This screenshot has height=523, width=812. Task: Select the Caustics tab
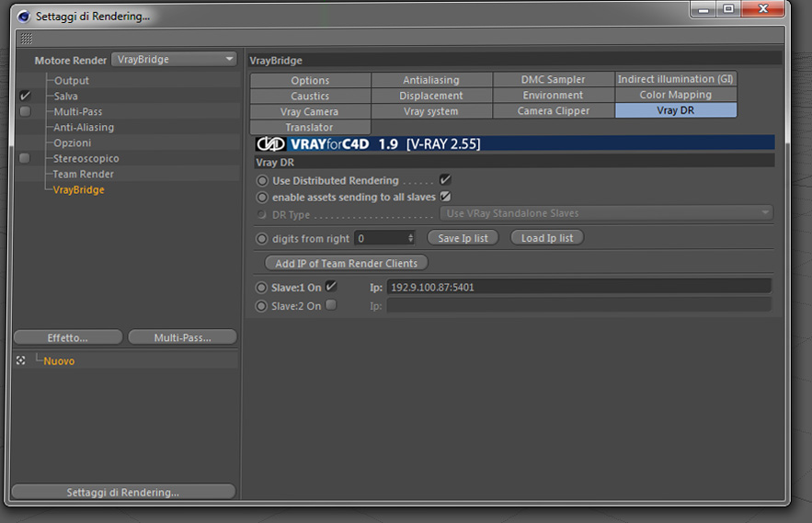tap(310, 96)
